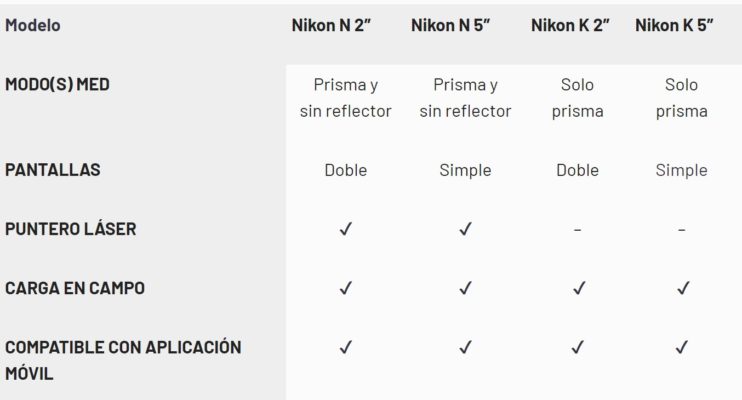Select the Nikon N 2″ column header

331,25
